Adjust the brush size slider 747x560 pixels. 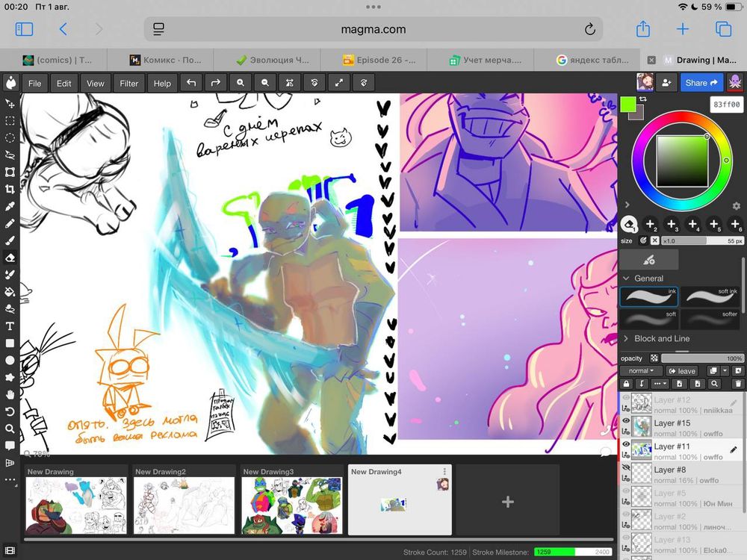tap(702, 241)
